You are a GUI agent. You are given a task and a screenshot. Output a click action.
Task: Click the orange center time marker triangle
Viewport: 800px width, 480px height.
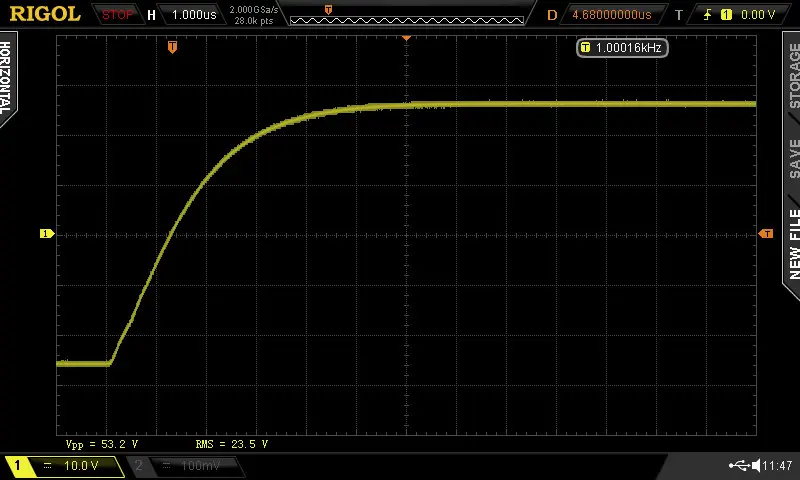click(407, 38)
